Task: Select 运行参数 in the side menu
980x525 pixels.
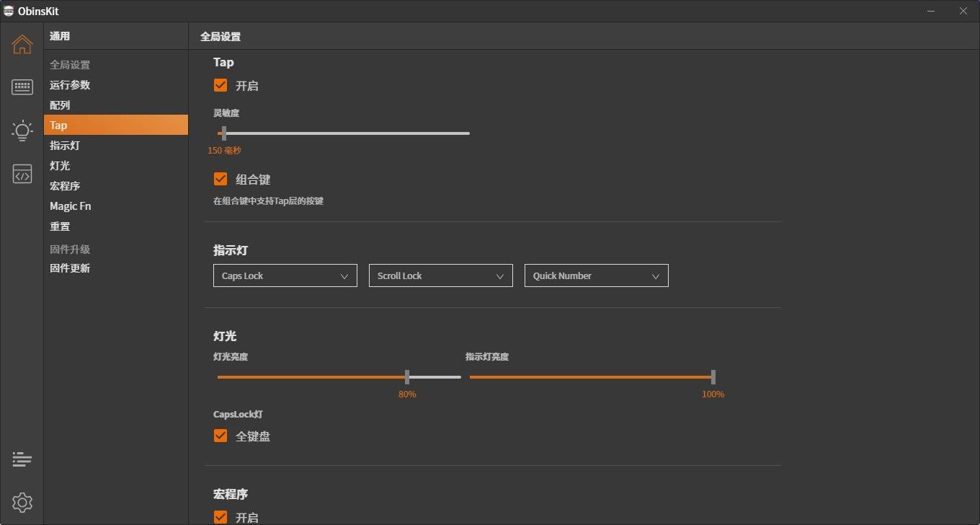Action: coord(70,85)
